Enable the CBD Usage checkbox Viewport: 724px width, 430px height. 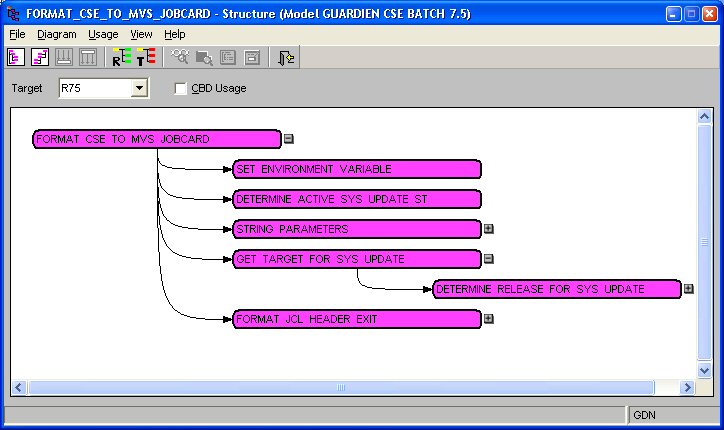181,89
